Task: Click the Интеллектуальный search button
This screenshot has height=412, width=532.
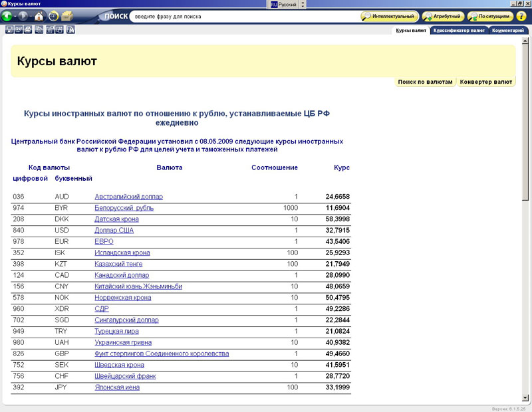Action: (390, 16)
